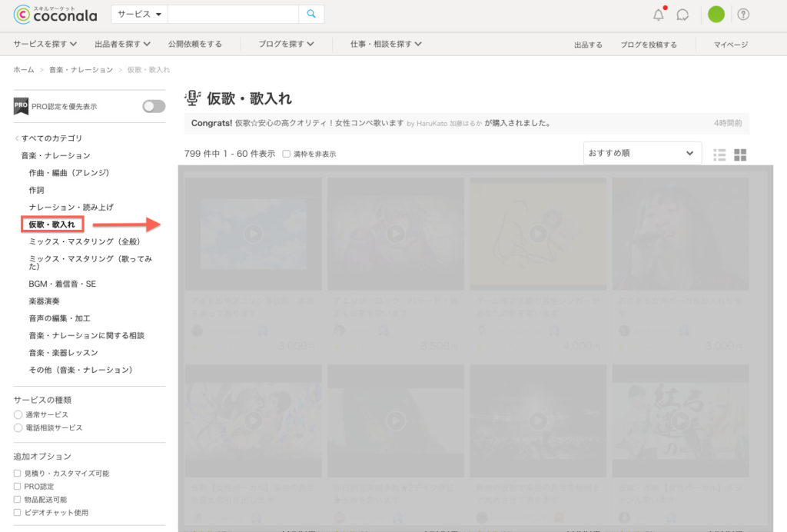787x532 pixels.
Task: Switch to grid view layout
Action: click(x=740, y=155)
